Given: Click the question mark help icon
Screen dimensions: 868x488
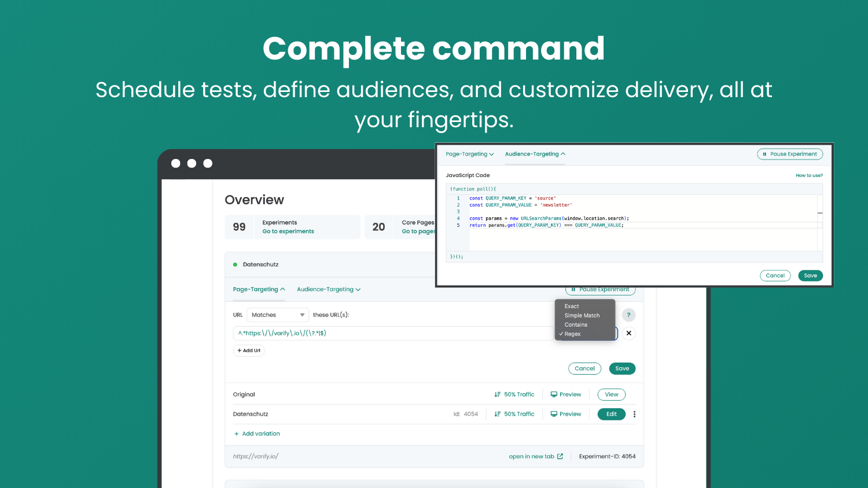Looking at the screenshot, I should (x=628, y=315).
